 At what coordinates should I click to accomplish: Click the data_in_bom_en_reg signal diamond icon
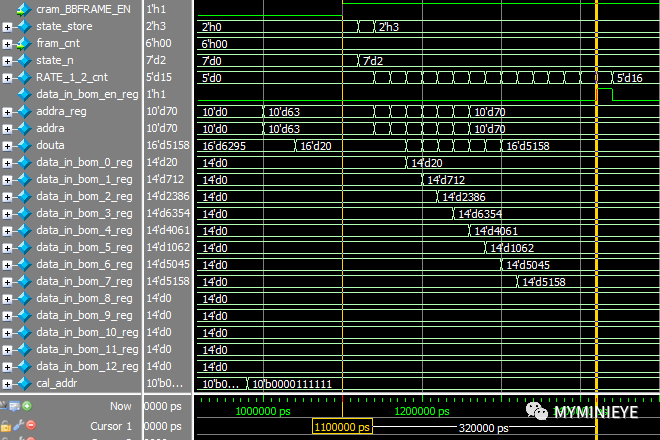coord(24,94)
